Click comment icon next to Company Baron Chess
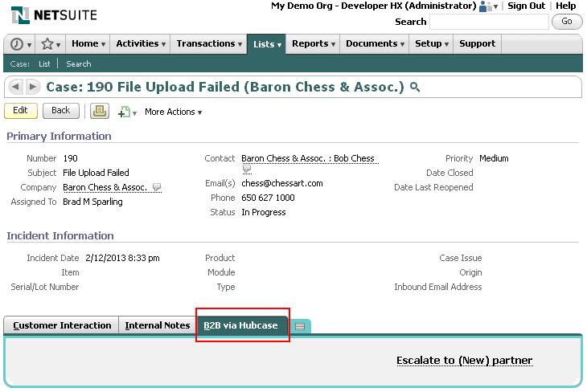 (157, 186)
